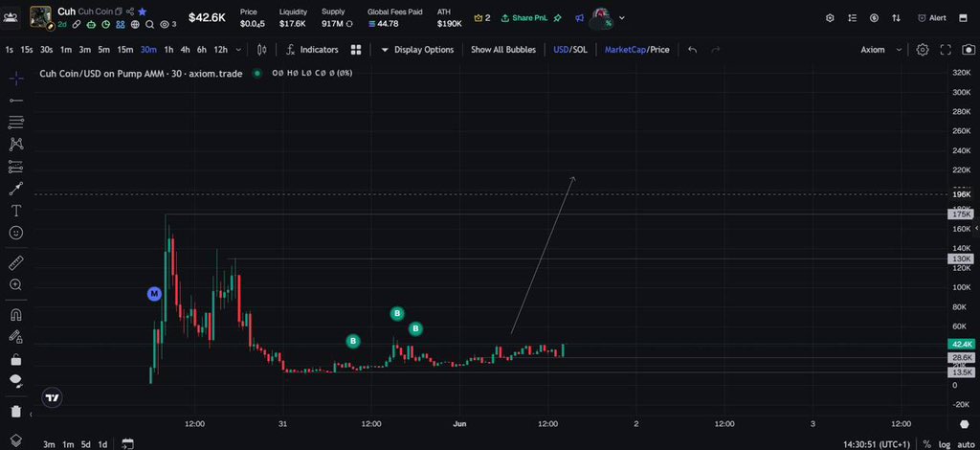Open the long/short position forecasting tool
The height and width of the screenshot is (450, 980).
16,167
